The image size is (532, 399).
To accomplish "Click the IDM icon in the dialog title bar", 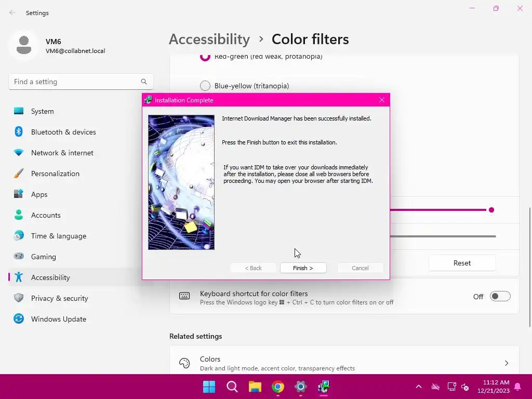I will 148,100.
